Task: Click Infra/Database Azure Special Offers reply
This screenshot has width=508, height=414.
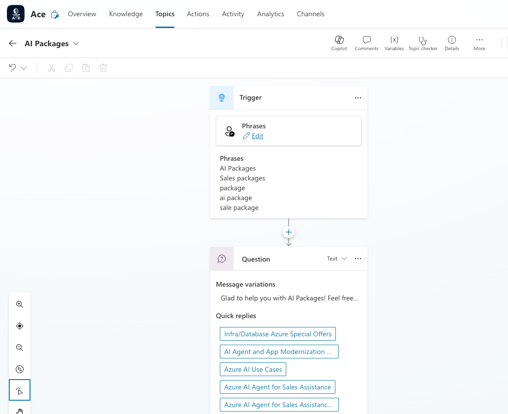Action: coord(278,334)
